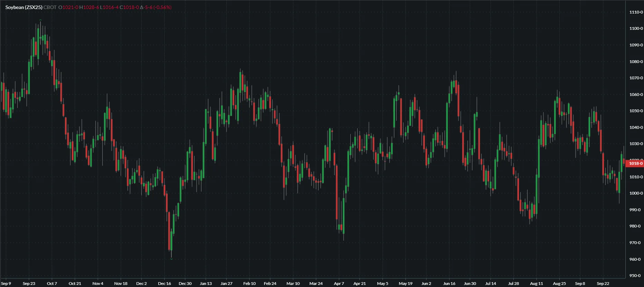The width and height of the screenshot is (644, 287).
Task: Click the 1110-0 price axis label
Action: [636, 12]
